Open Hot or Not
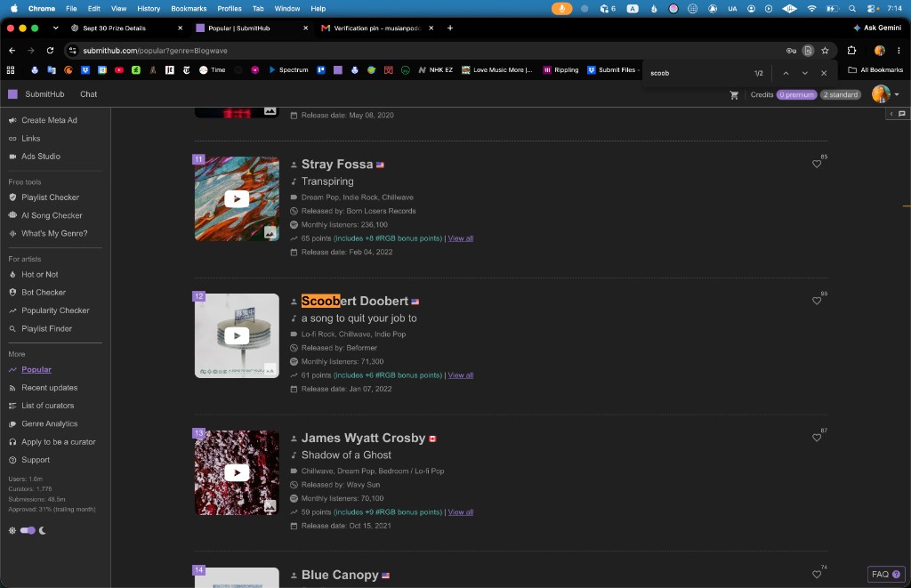Screen dimensions: 911x588 [39, 274]
